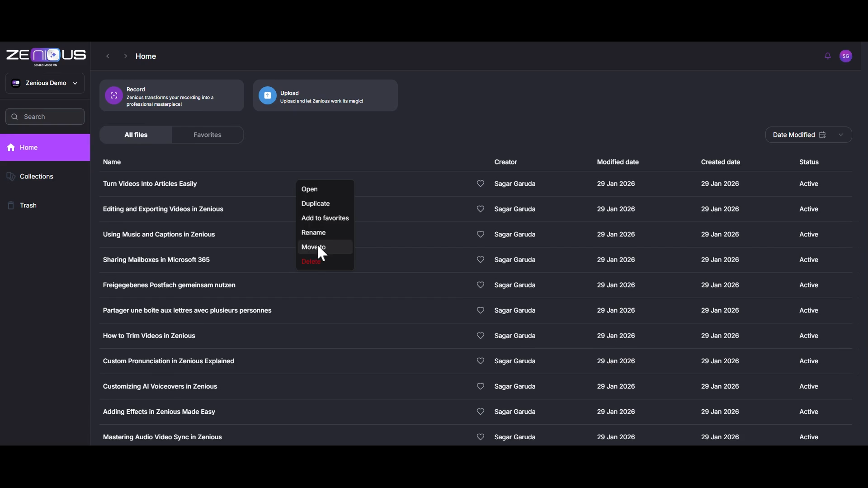Click the back navigation arrow

[108, 56]
